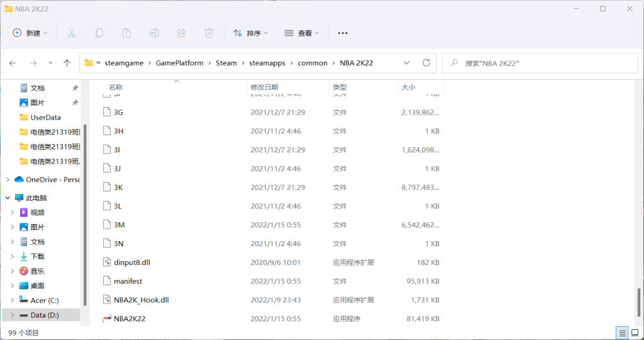This screenshot has width=644, height=340.
Task: Click the 视频 video icon in sidebar
Action: (x=24, y=213)
